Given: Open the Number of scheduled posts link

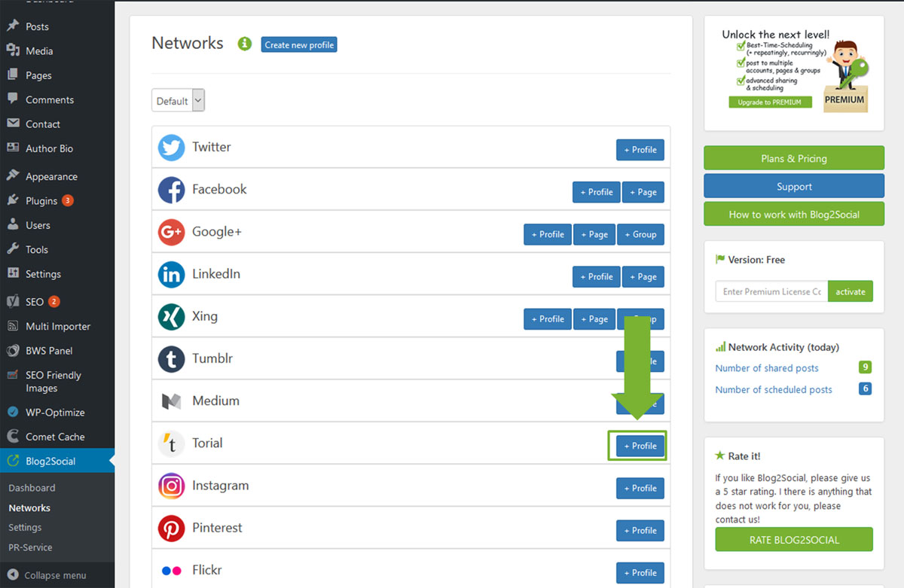Looking at the screenshot, I should (774, 389).
